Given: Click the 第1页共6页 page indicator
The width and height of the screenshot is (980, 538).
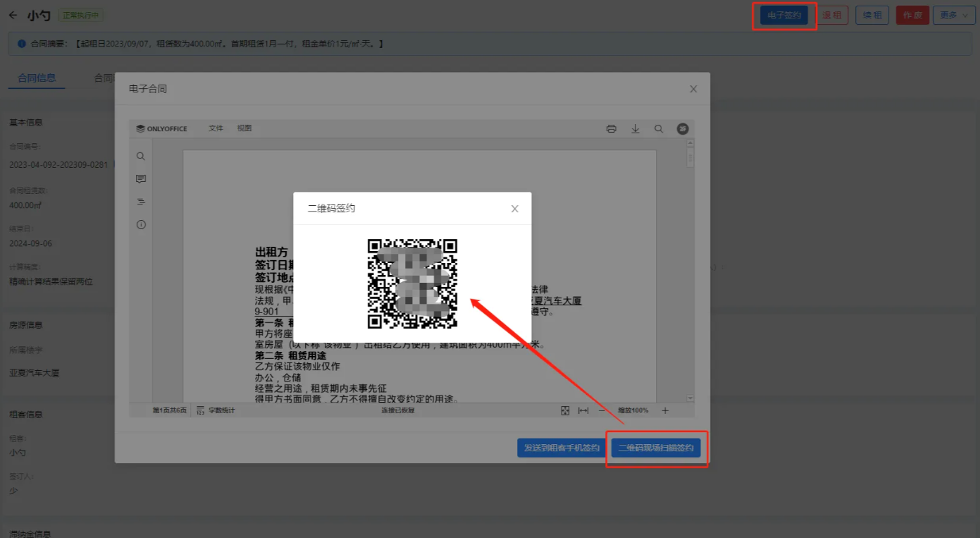Looking at the screenshot, I should pos(170,410).
